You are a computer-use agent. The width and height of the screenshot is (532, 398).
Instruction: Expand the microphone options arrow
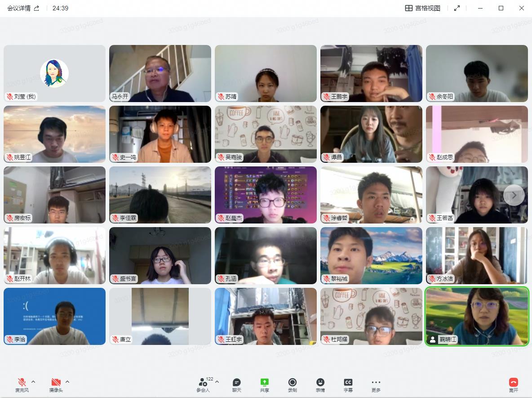[x=33, y=382]
